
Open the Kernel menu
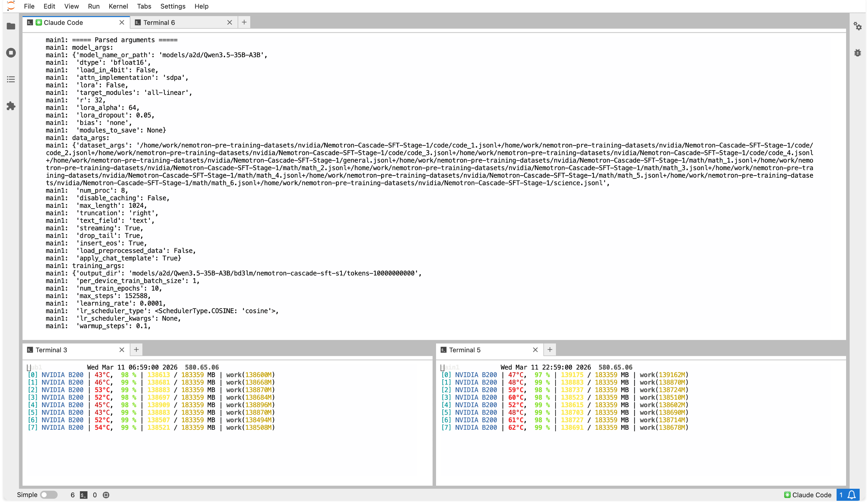[x=118, y=6]
